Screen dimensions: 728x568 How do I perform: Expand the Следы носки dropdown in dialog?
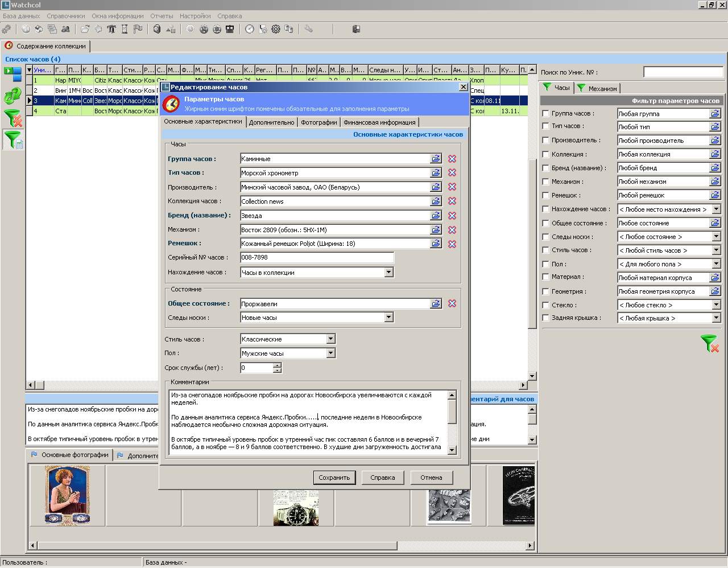click(x=388, y=318)
